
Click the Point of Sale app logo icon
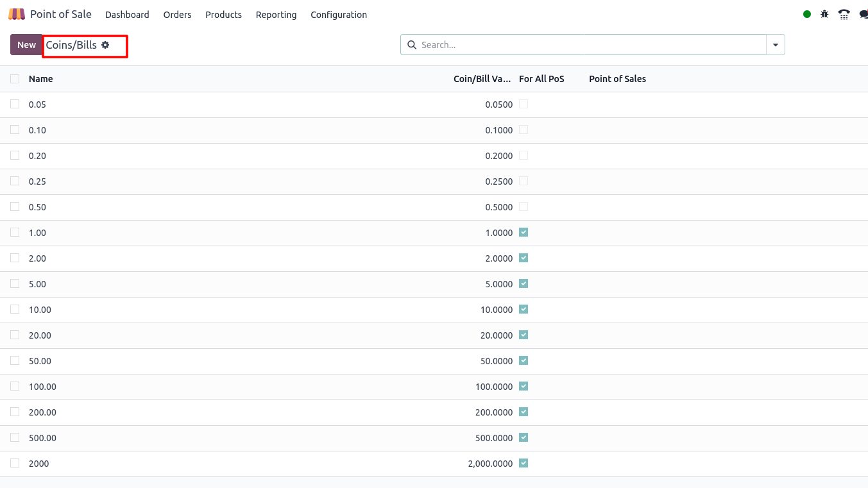(17, 14)
